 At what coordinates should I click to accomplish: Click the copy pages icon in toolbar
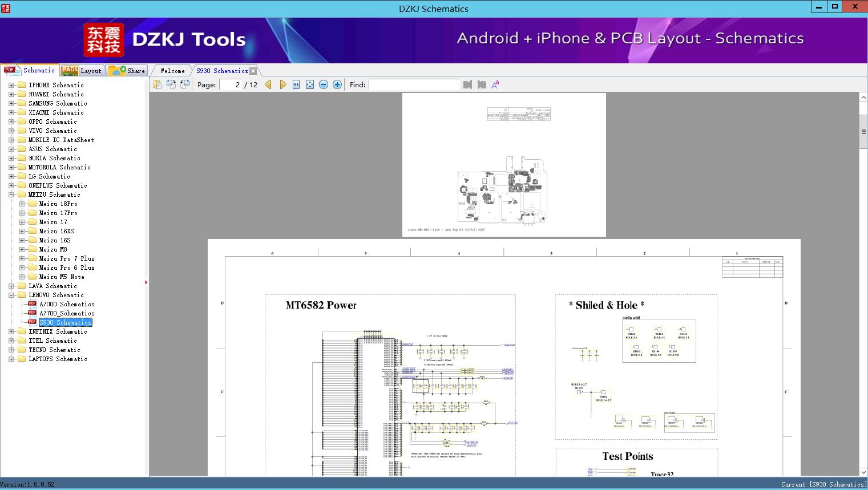click(158, 84)
